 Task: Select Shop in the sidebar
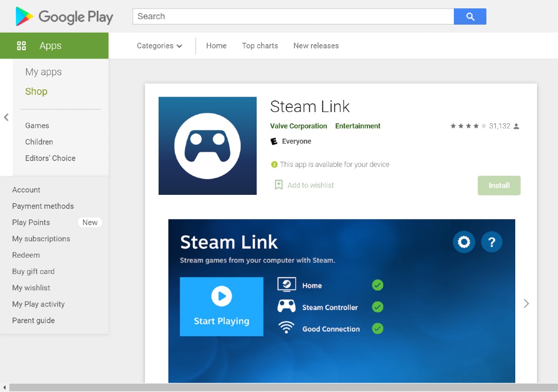coord(36,91)
